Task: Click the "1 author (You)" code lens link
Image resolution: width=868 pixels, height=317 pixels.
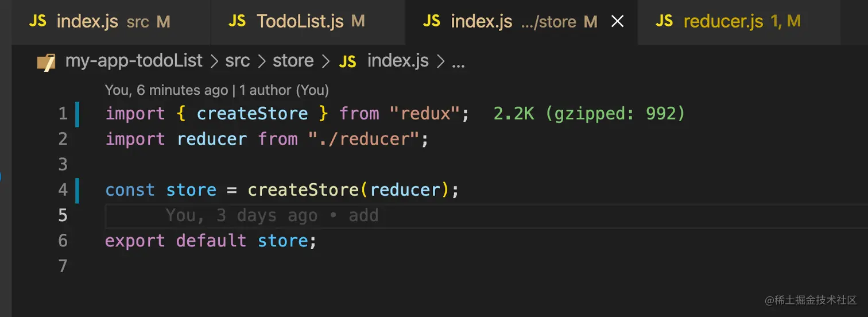Action: (284, 90)
